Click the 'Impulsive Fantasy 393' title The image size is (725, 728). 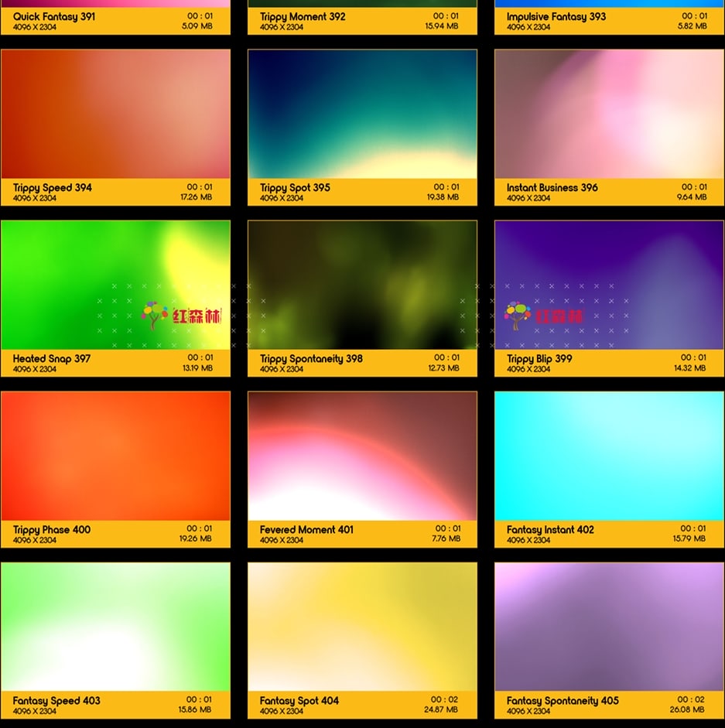(x=556, y=17)
